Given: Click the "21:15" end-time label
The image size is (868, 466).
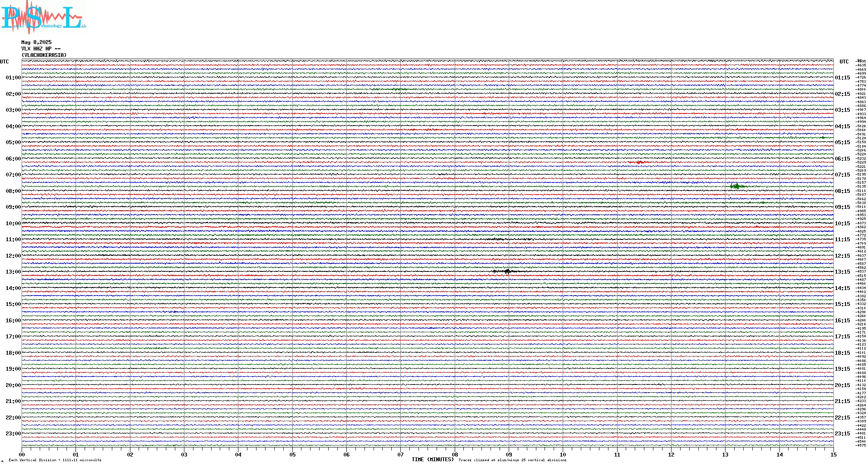Looking at the screenshot, I should click(x=843, y=401).
